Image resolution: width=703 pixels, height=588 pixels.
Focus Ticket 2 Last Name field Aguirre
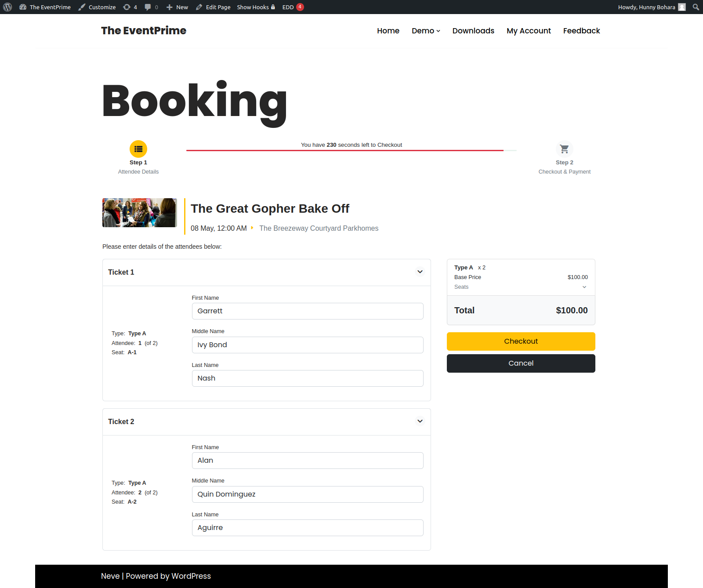[x=308, y=528]
